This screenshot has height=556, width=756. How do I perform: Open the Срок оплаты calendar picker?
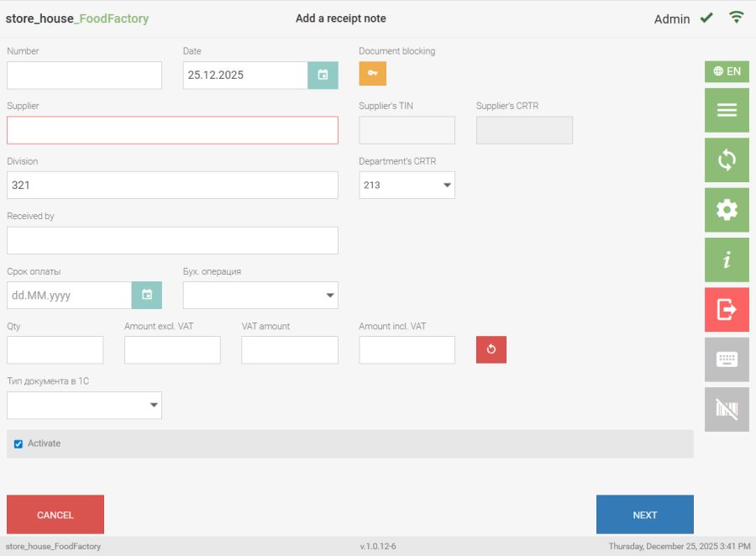(x=146, y=295)
